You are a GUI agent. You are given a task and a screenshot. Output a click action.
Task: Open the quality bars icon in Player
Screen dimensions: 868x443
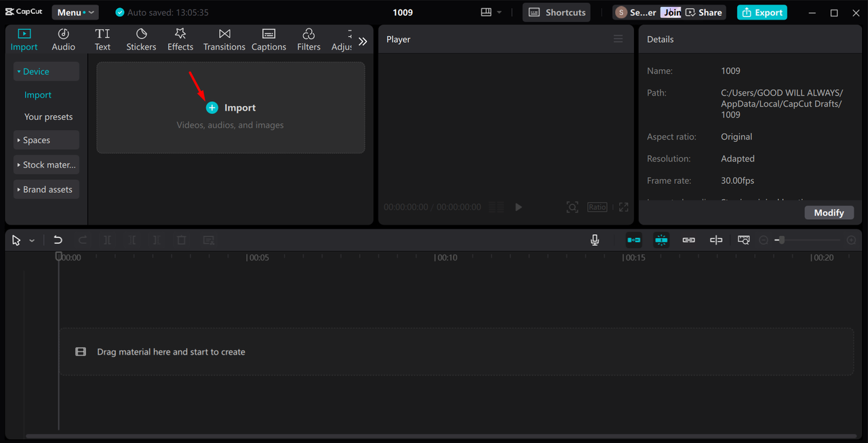coord(496,207)
